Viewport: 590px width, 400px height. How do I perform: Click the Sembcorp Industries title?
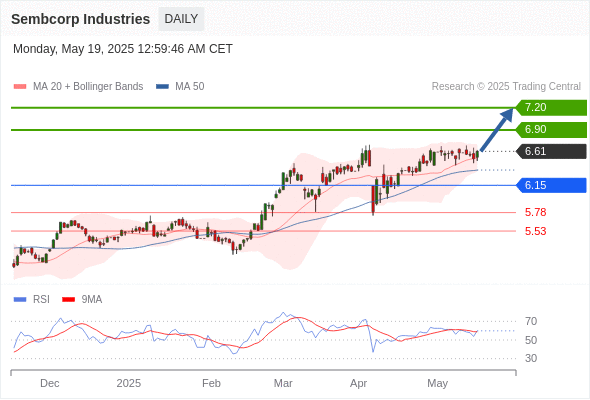click(81, 19)
